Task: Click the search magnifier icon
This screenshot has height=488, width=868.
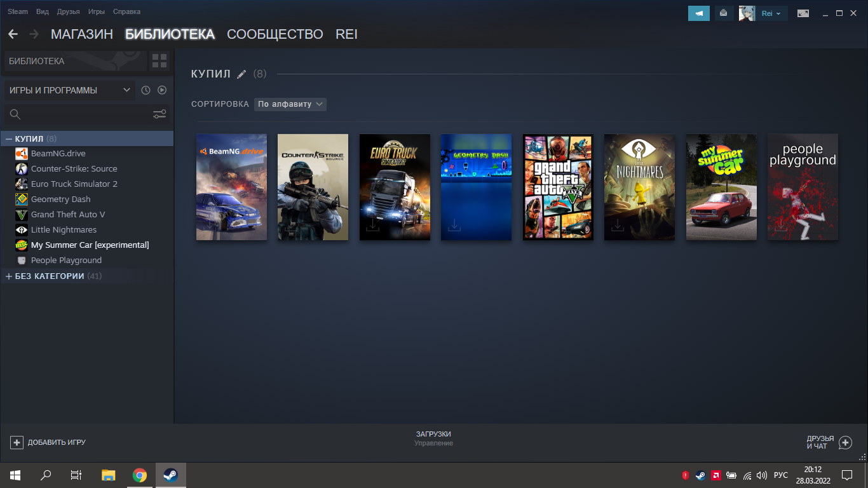Action: coord(15,114)
